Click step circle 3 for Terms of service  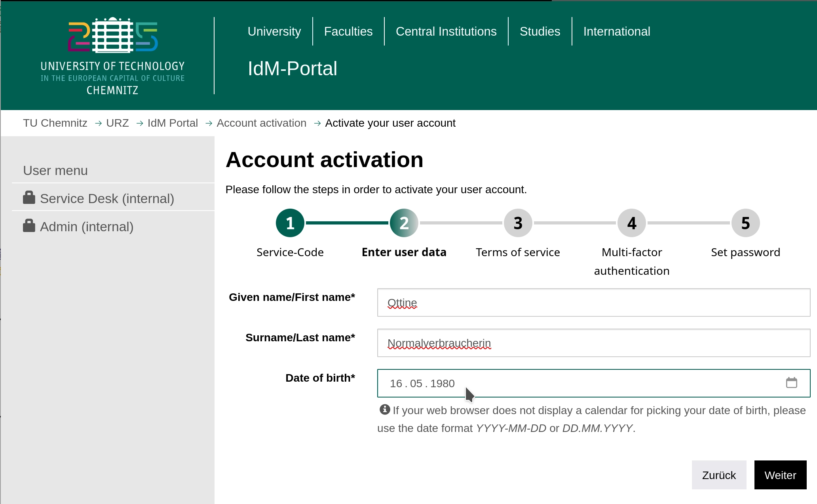(517, 223)
